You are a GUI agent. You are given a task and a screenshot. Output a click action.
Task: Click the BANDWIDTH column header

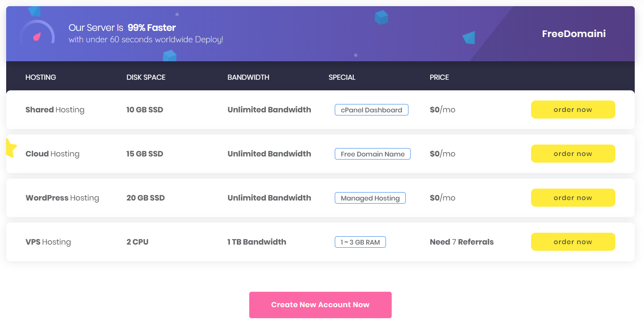[248, 77]
